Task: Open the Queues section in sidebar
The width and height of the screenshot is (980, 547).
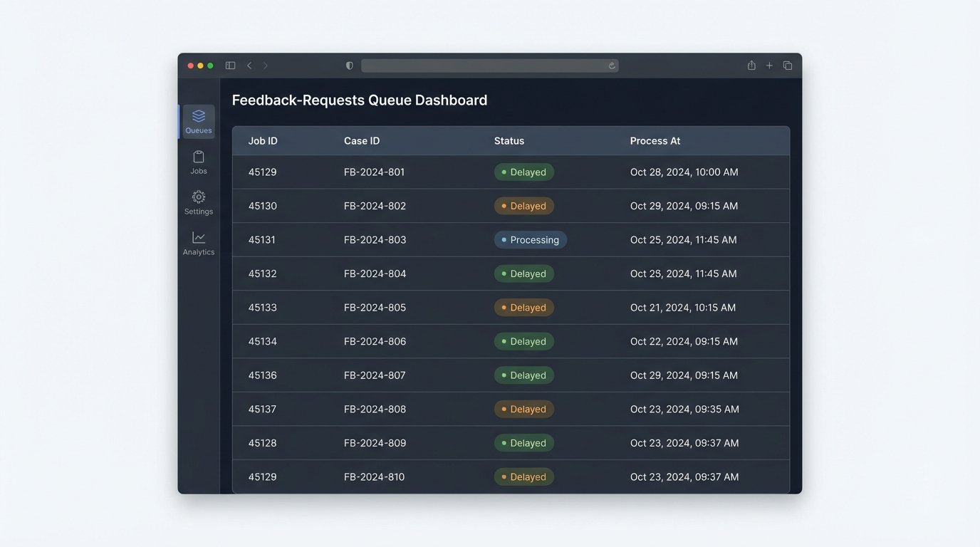Action: click(x=199, y=121)
